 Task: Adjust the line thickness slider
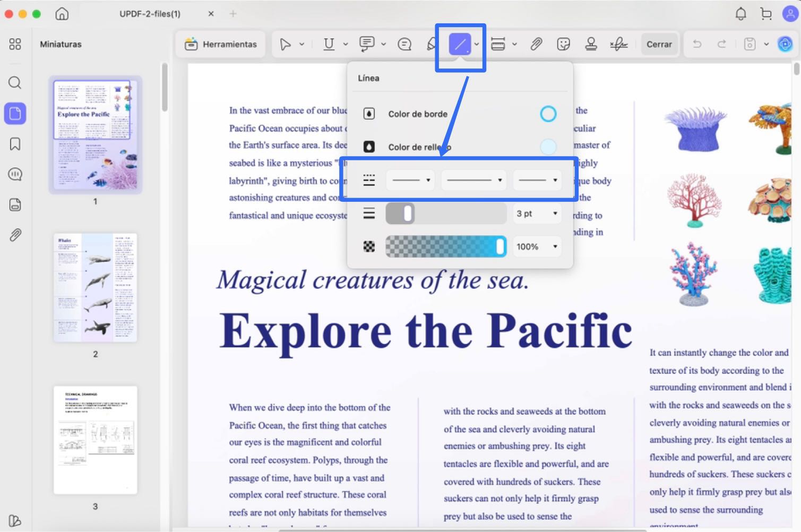[x=446, y=213]
